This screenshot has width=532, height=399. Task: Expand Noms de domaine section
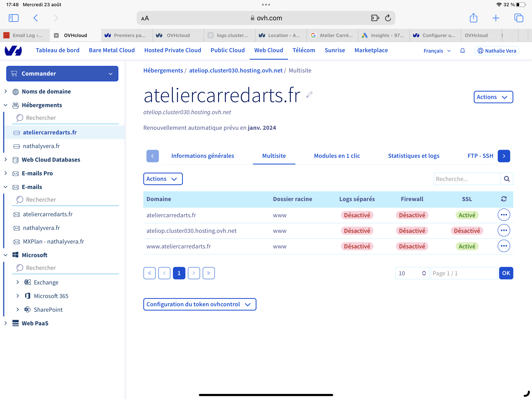tap(5, 91)
